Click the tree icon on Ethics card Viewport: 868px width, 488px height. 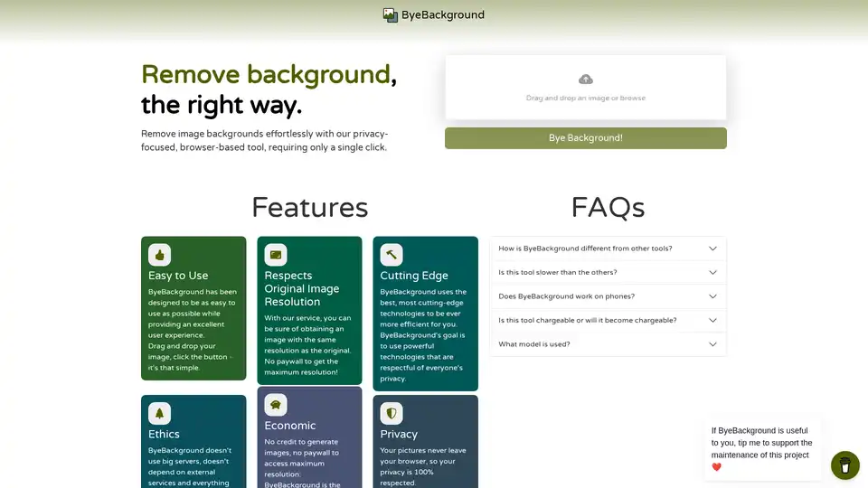tap(160, 413)
